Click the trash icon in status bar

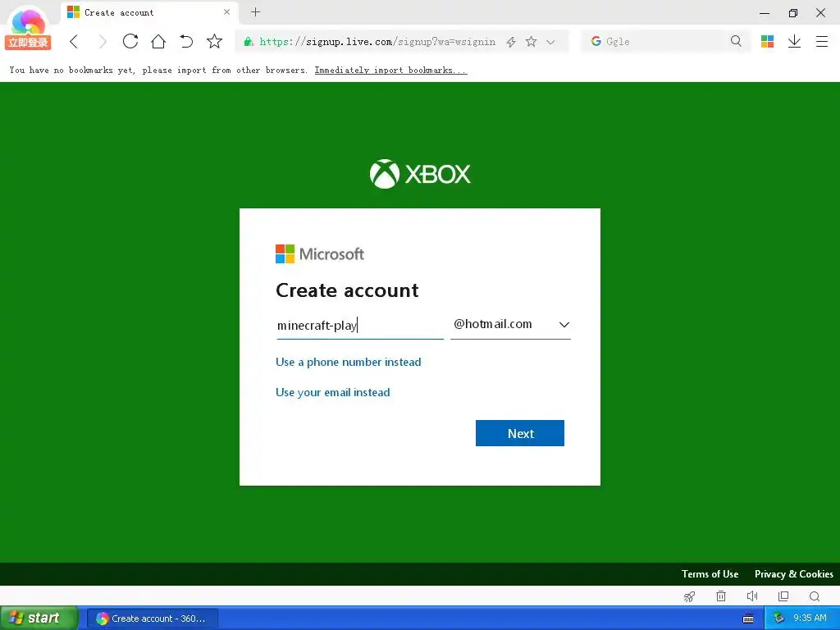721,596
